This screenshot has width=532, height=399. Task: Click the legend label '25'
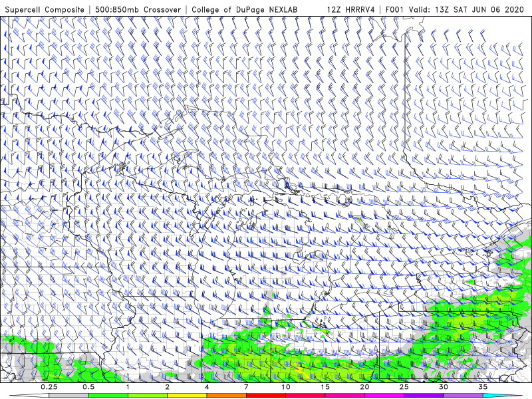point(404,387)
